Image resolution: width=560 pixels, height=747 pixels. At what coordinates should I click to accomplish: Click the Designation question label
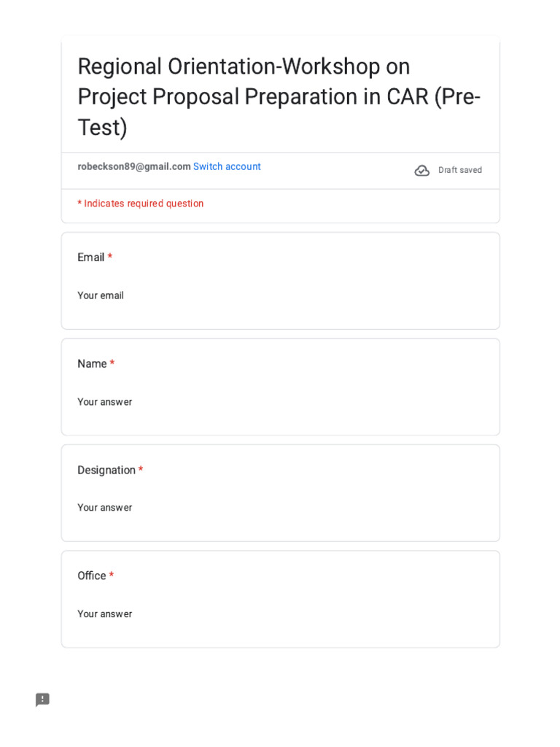click(106, 471)
